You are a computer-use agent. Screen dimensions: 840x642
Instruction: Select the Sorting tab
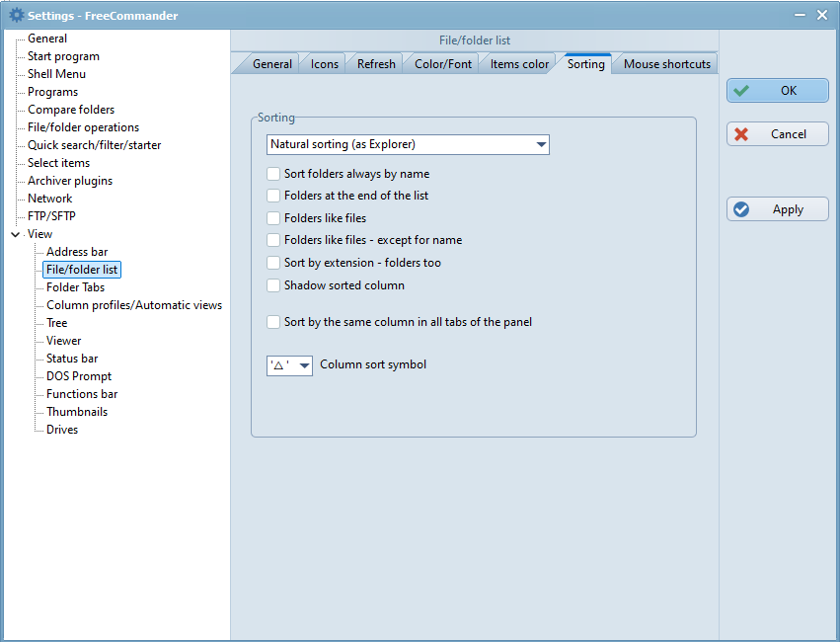click(586, 64)
